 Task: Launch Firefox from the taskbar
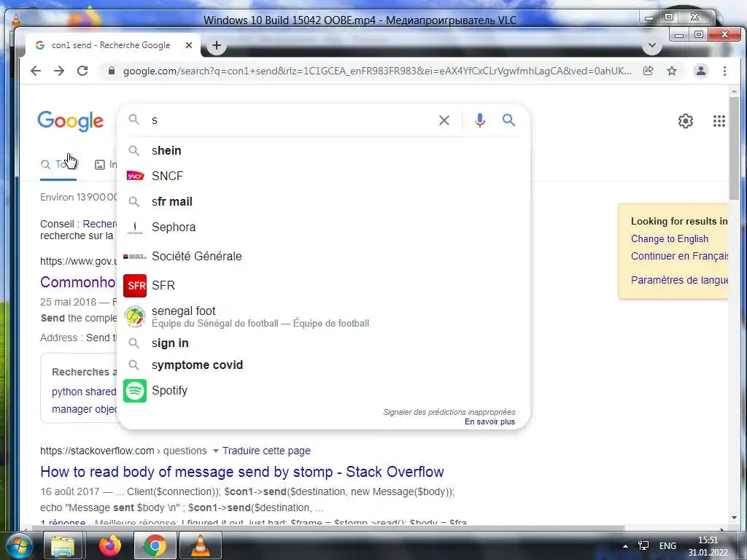click(x=110, y=545)
